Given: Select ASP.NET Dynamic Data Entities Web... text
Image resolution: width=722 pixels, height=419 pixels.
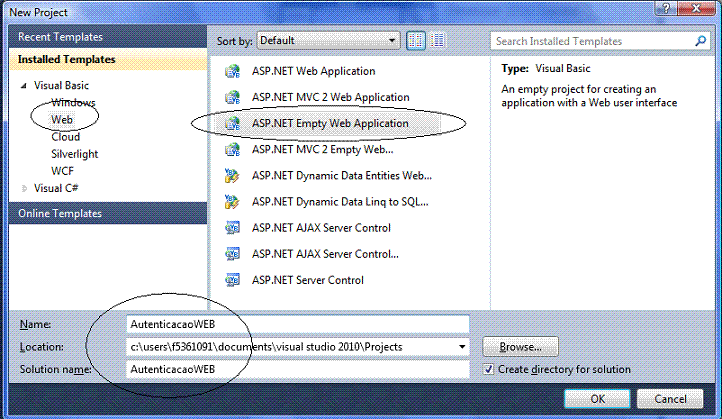Looking at the screenshot, I should 342,176.
